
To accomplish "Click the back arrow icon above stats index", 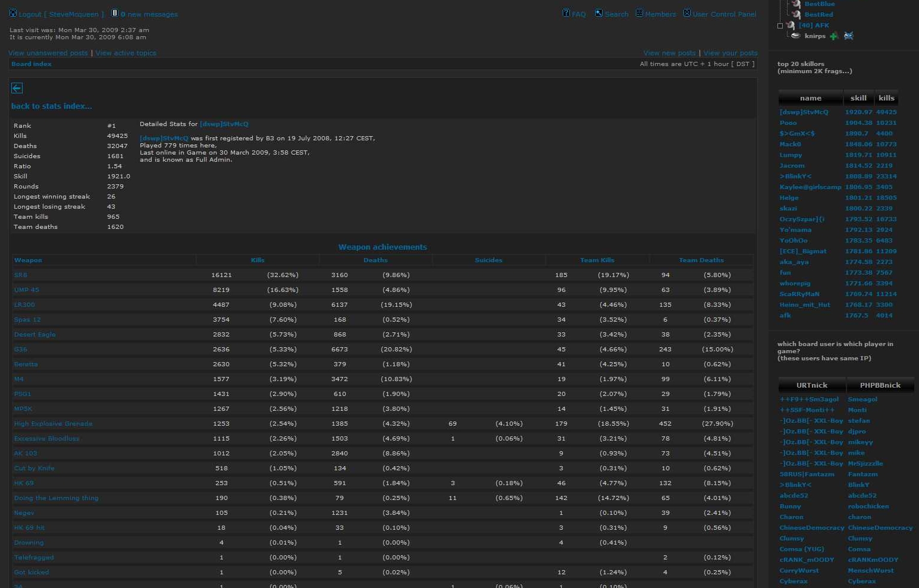I will point(17,88).
